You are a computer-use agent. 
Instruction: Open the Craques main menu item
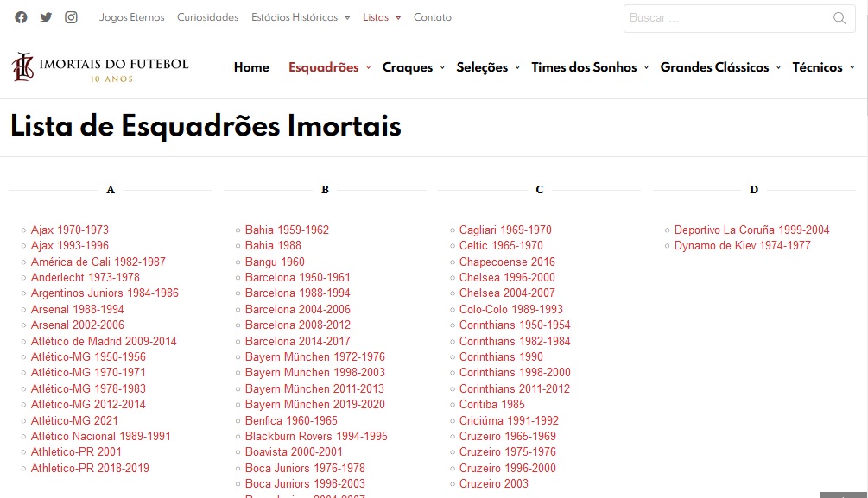coord(408,67)
